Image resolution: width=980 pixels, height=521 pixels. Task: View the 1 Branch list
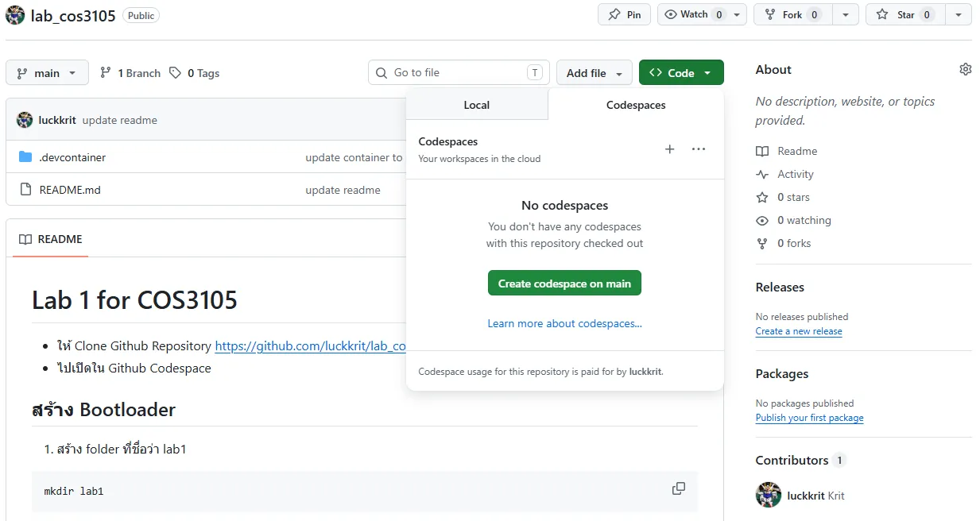[x=130, y=73]
